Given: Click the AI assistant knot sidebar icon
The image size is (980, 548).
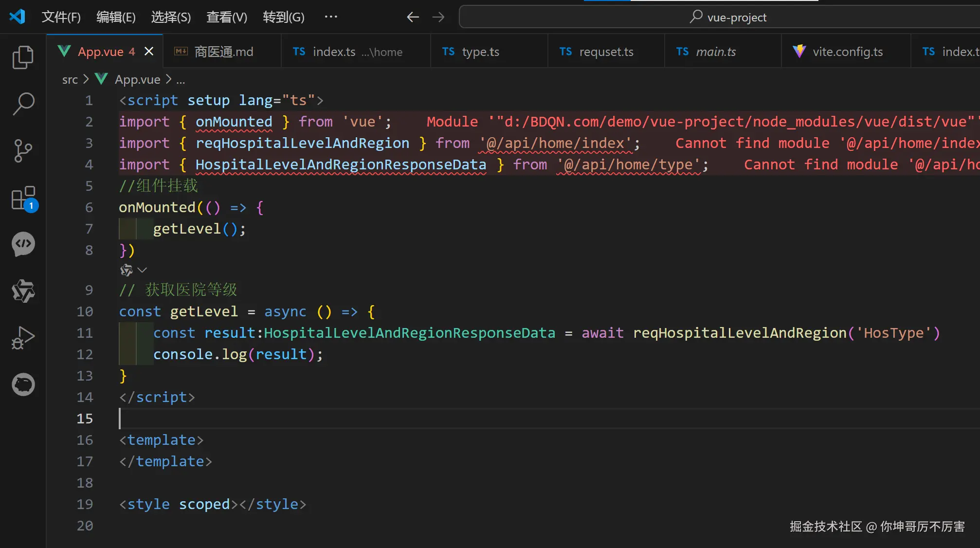Looking at the screenshot, I should click(x=23, y=291).
